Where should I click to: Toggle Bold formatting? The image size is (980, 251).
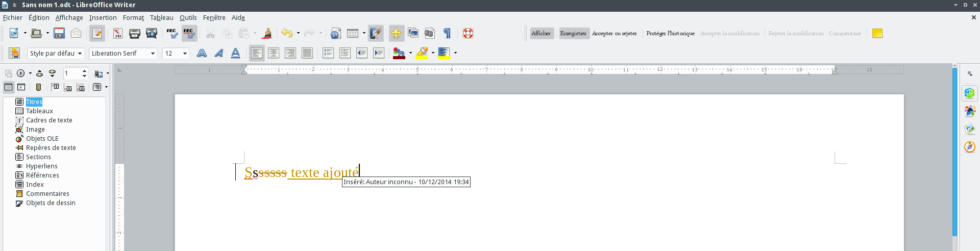coord(202,53)
